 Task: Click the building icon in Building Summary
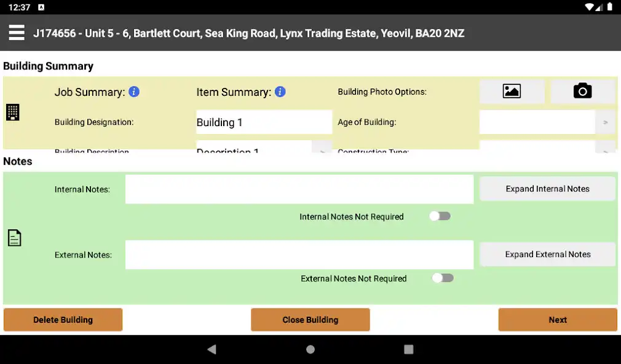click(x=13, y=113)
